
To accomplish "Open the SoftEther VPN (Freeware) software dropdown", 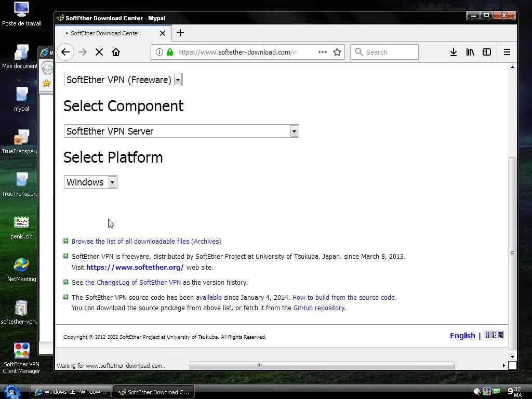I will [123, 79].
